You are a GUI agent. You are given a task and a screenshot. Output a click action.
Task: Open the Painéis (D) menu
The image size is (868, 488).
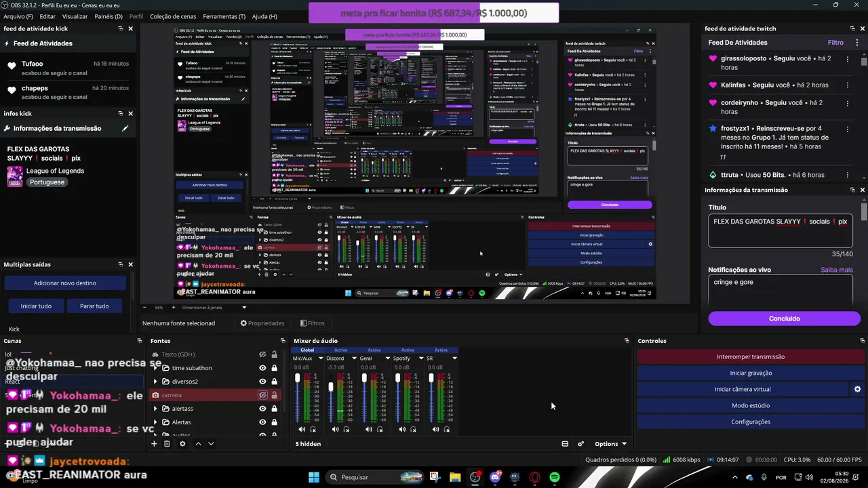[x=108, y=16]
